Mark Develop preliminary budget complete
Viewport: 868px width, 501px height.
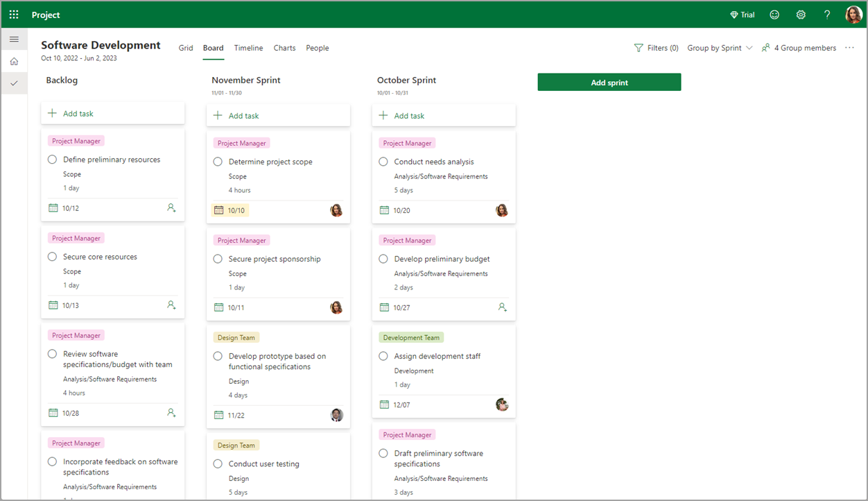[x=383, y=259]
